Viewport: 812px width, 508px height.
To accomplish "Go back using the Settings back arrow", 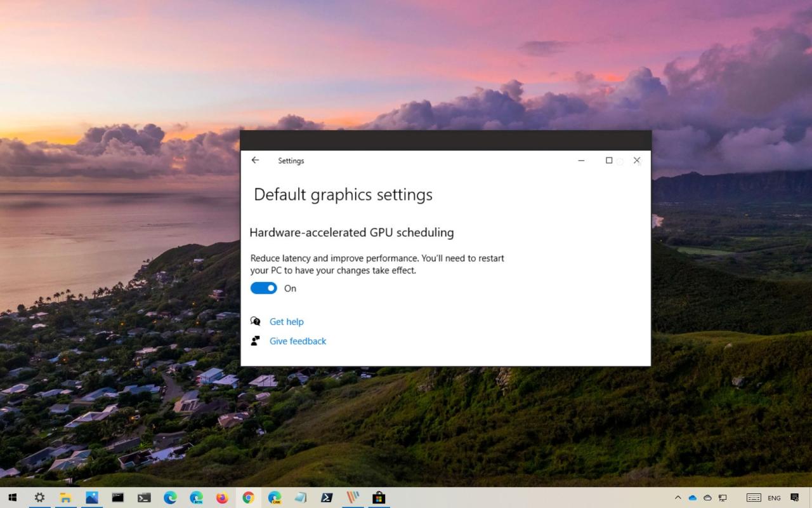I will point(255,160).
